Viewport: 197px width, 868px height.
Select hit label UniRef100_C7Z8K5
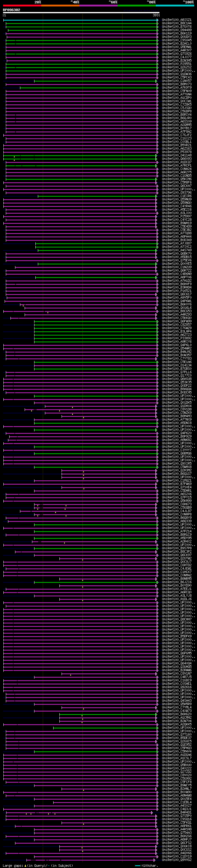177,104
